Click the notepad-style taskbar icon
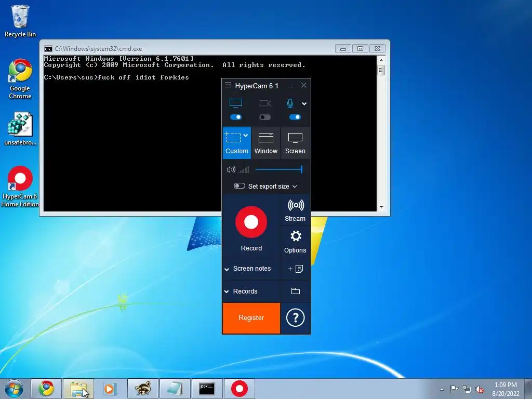The image size is (532, 399). click(x=175, y=389)
